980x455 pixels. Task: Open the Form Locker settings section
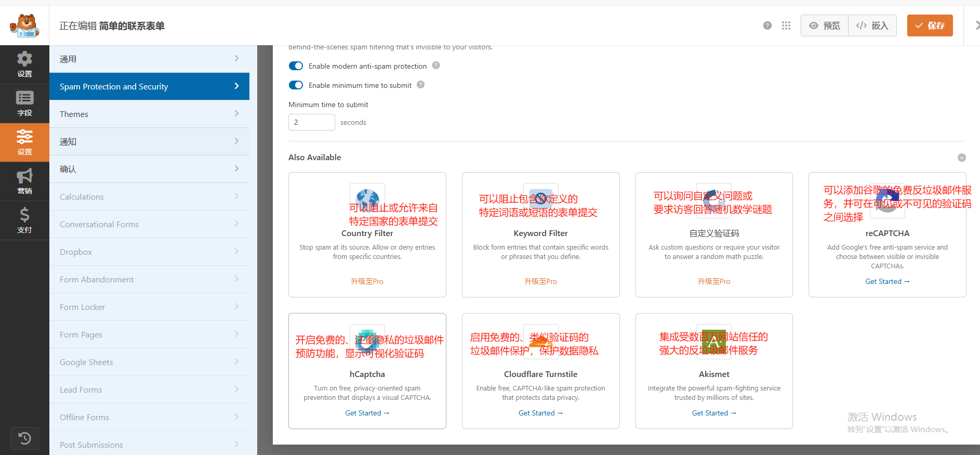tap(149, 307)
